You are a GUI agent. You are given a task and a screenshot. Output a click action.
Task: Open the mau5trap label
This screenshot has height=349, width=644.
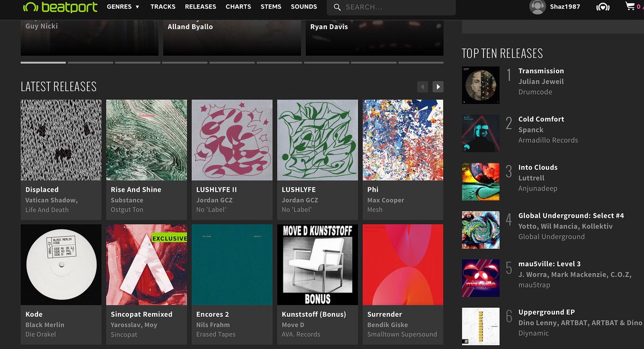[534, 285]
